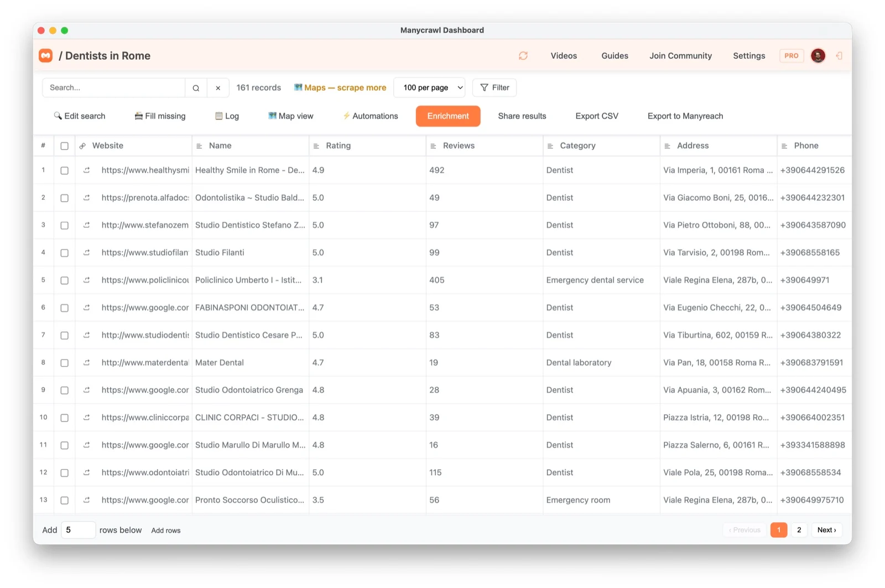Image resolution: width=885 pixels, height=588 pixels.
Task: Open the Filter options
Action: click(x=494, y=87)
